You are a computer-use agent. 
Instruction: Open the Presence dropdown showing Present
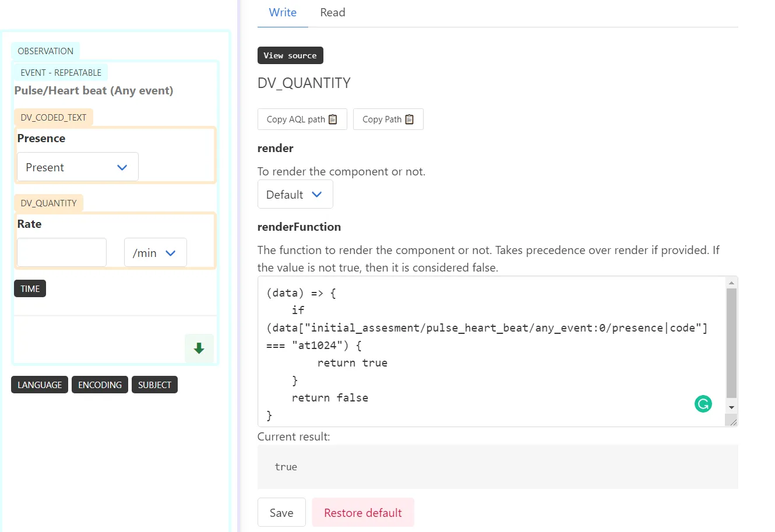[x=77, y=167]
